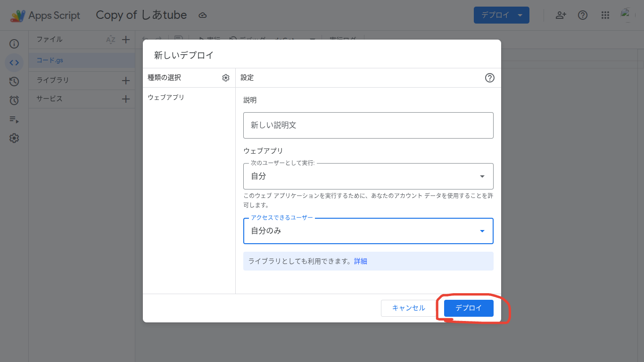Click the deploy type gear icon
The width and height of the screenshot is (644, 362).
pyautogui.click(x=226, y=78)
